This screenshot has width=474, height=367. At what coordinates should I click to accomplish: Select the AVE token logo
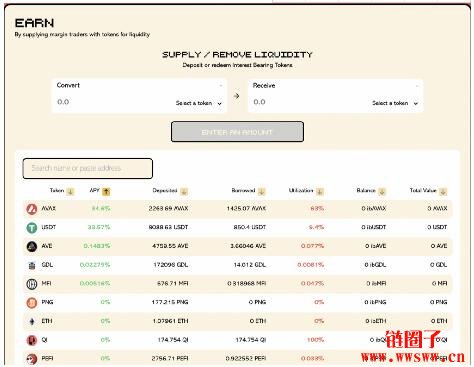(32, 246)
